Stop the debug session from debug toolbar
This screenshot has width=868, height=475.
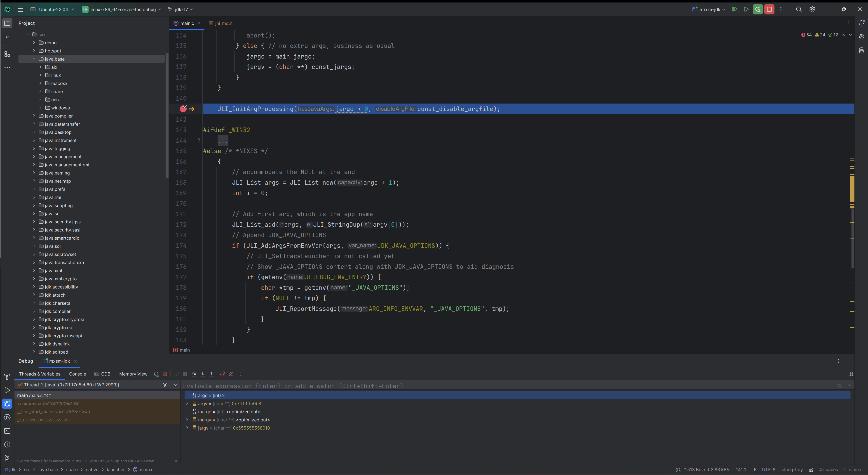click(x=165, y=374)
